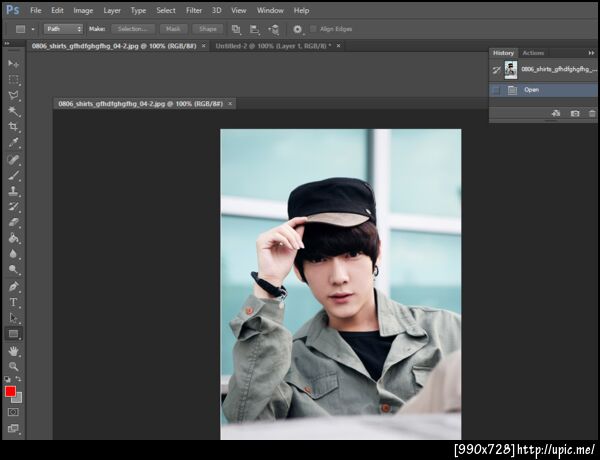This screenshot has width=600, height=460.
Task: Close the Untitled-2 document tab
Action: click(x=338, y=46)
